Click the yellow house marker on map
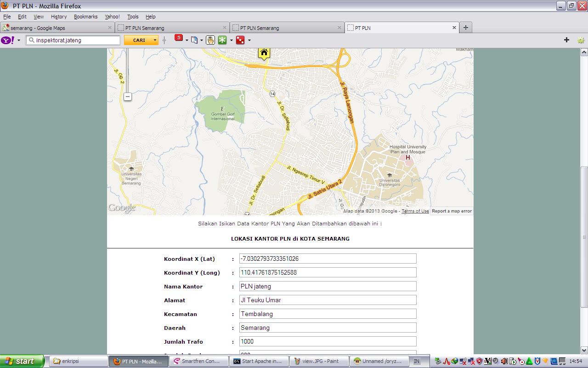Screen dimensions: 588x368 [x=264, y=53]
